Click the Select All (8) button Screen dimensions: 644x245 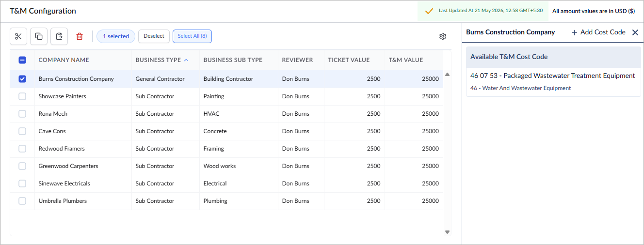[x=192, y=36]
